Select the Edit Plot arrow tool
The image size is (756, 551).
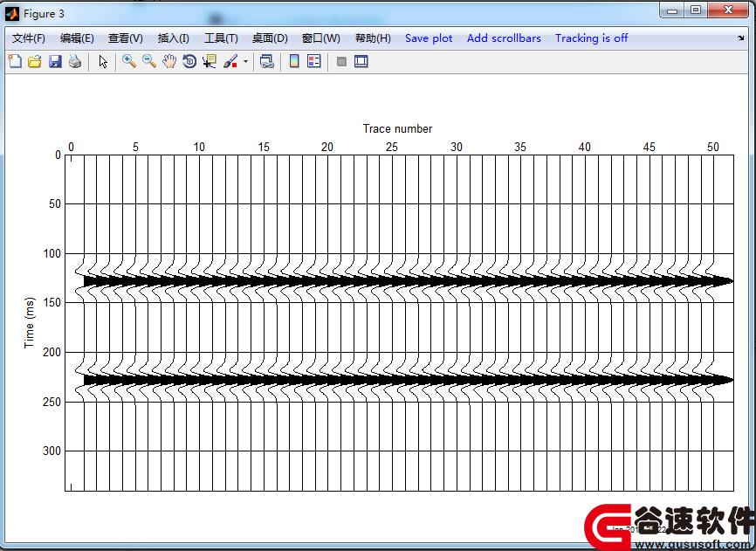pos(103,61)
